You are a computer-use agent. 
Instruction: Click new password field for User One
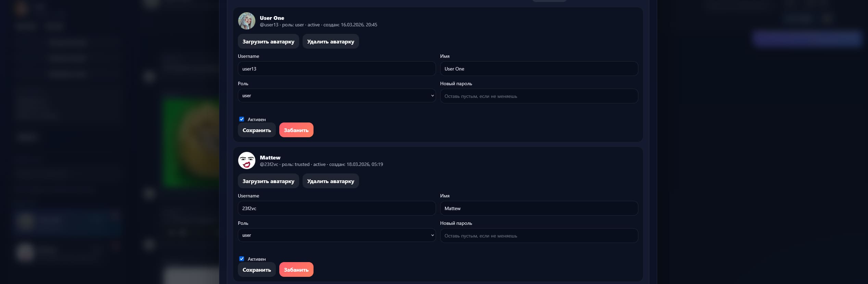(x=539, y=96)
